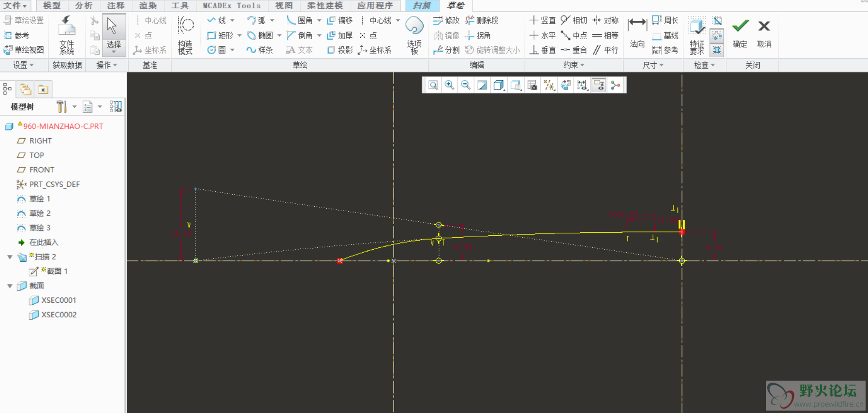The width and height of the screenshot is (868, 413).
Task: Expand the Settings (设置) group dropdown
Action: pyautogui.click(x=23, y=65)
